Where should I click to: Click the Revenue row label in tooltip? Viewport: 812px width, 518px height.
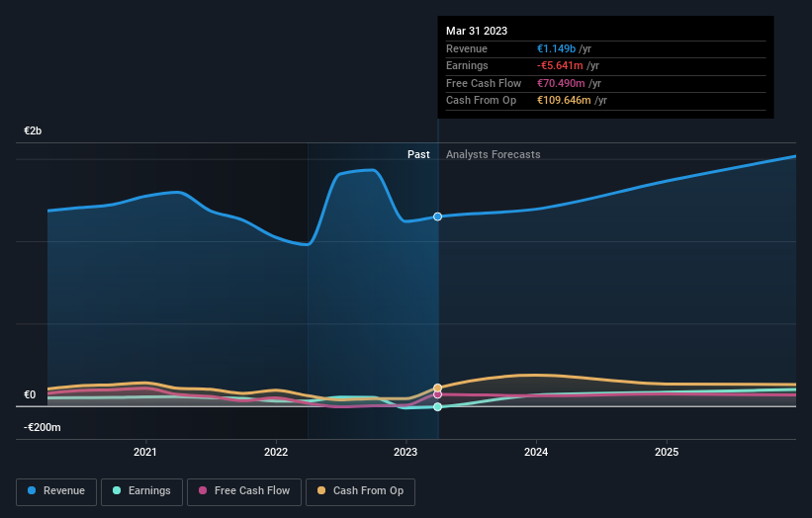point(467,48)
